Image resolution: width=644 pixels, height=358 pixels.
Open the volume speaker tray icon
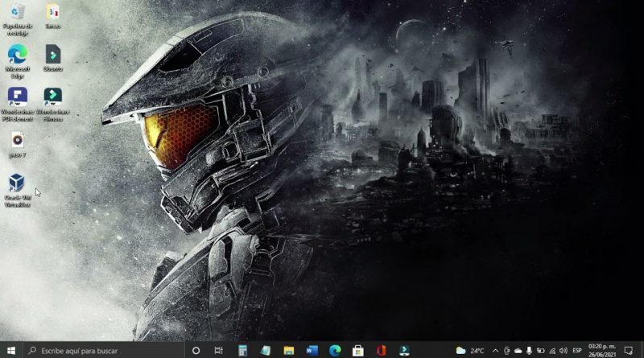point(563,351)
